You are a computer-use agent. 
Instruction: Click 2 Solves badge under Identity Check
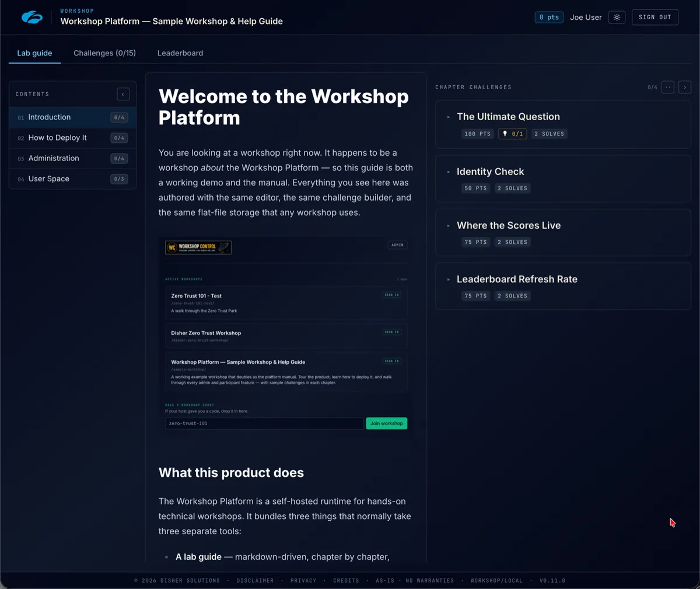point(512,188)
